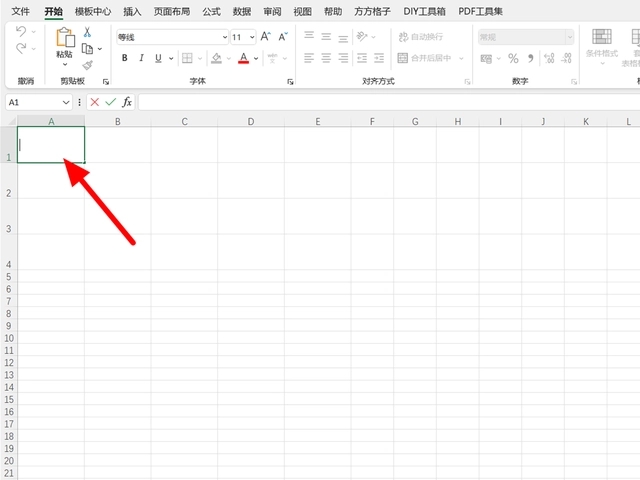Image resolution: width=640 pixels, height=480 pixels.
Task: Open the font settings dialog launcher
Action: point(290,82)
